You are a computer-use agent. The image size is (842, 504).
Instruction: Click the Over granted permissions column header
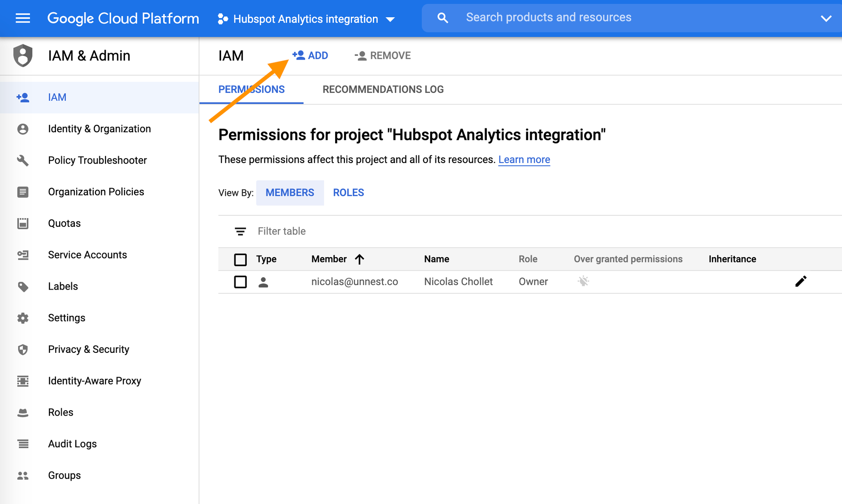[x=628, y=259]
